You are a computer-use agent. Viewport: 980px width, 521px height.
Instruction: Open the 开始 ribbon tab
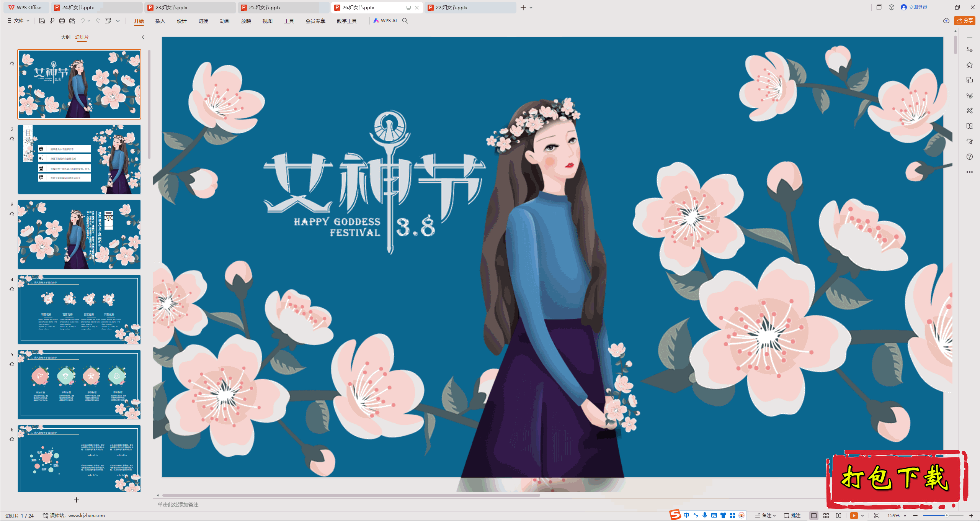(x=139, y=21)
